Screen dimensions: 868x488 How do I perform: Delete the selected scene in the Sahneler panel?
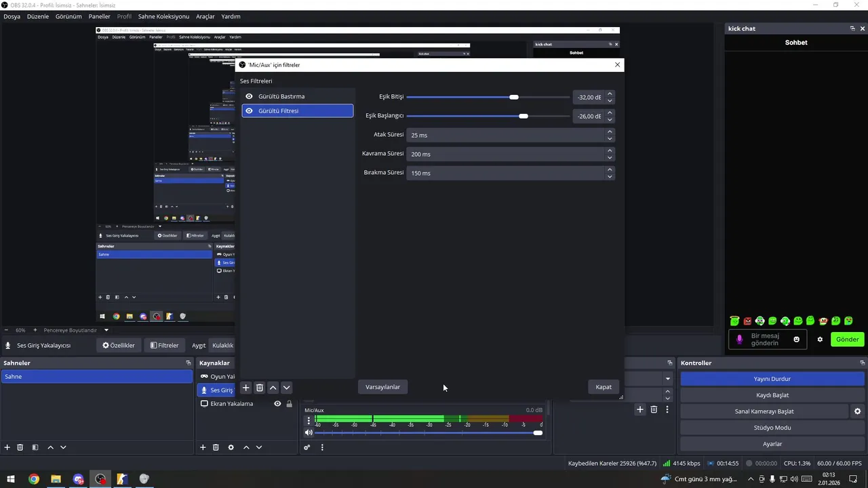tap(20, 447)
